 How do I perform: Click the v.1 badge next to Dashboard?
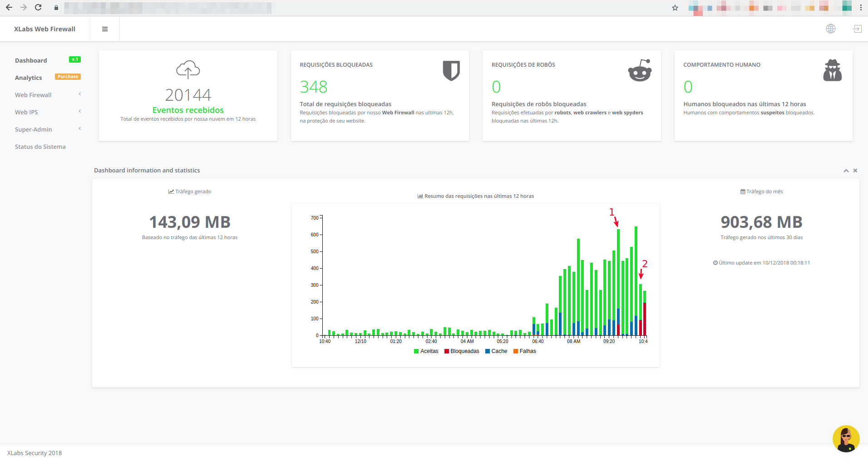(75, 59)
